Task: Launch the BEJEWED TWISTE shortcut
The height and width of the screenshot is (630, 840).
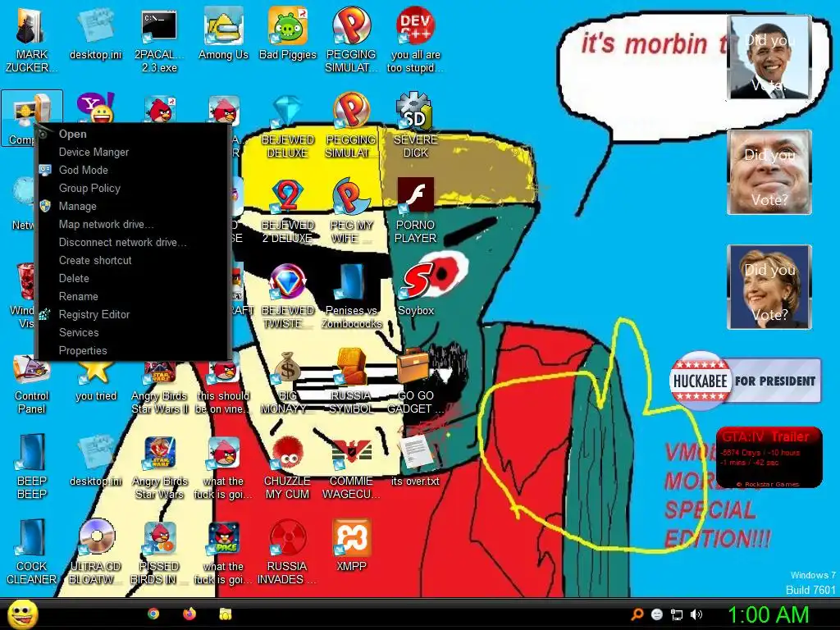Action: click(288, 296)
